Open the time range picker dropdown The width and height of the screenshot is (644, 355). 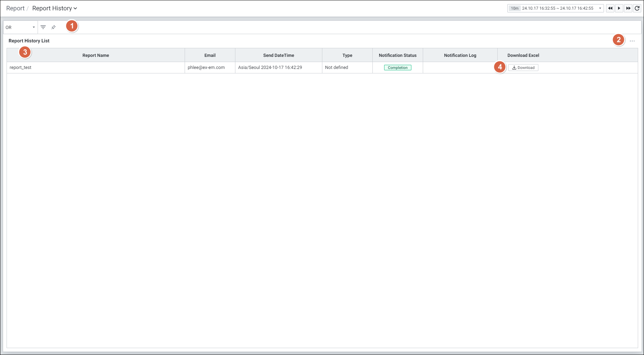(600, 8)
